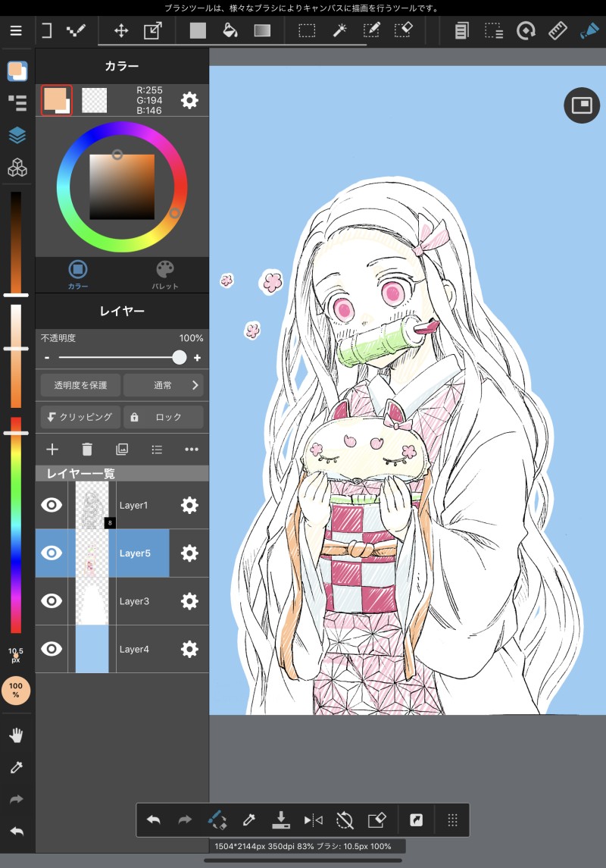The image size is (606, 868).
Task: Open the brush list in left sidebar
Action: pos(17,103)
